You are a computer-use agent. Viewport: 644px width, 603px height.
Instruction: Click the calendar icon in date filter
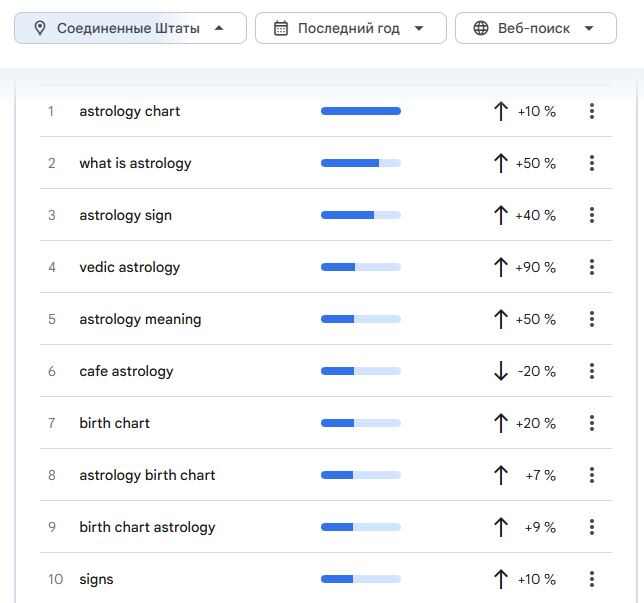point(281,28)
